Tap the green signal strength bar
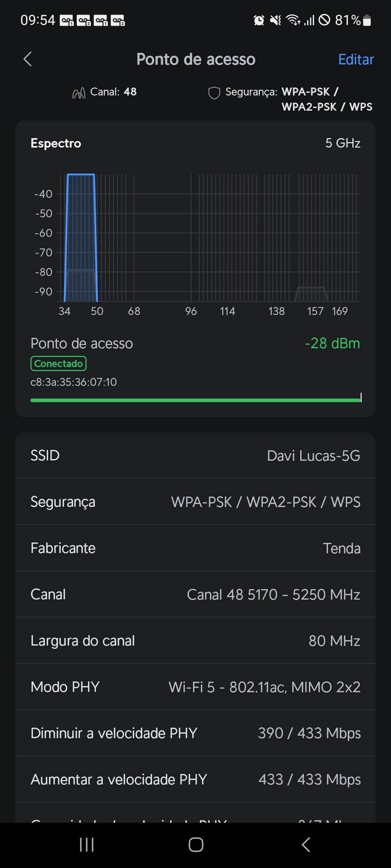Viewport: 391px width, 868px height. [x=195, y=400]
